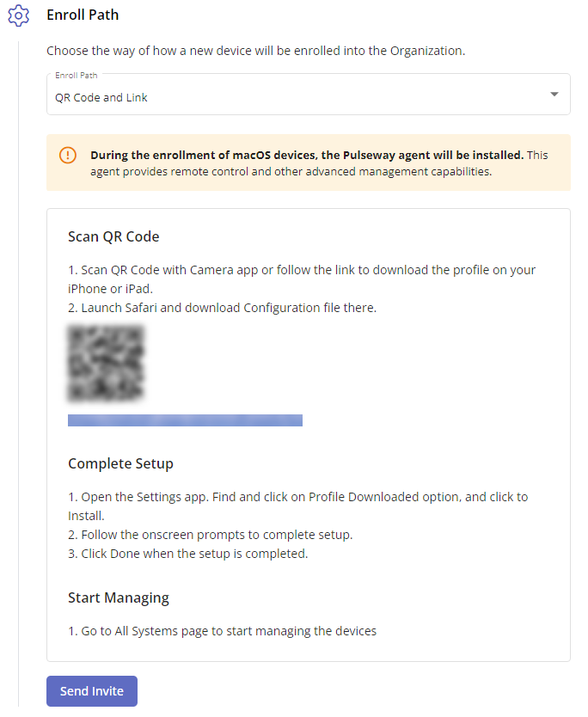The width and height of the screenshot is (588, 717).
Task: Click the 'Open the Settings app' step
Action: point(298,506)
